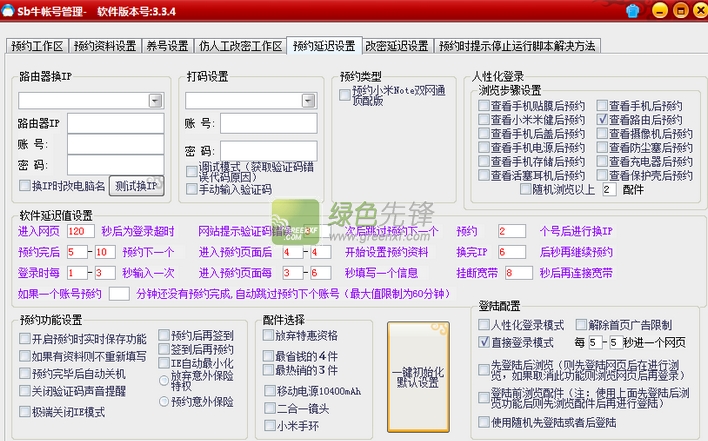Click 登录时每 first field showing 1
Screen dimensions: 708x441
77,273
